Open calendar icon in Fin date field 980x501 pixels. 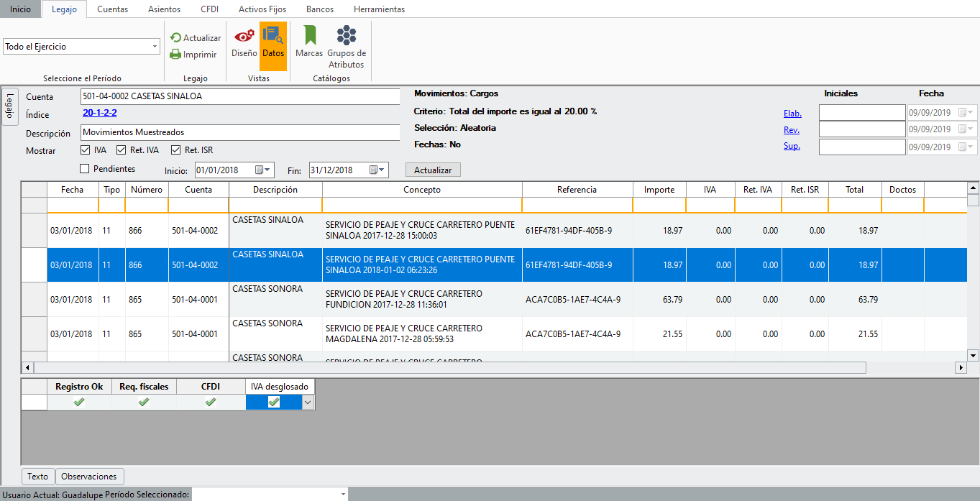pyautogui.click(x=374, y=170)
